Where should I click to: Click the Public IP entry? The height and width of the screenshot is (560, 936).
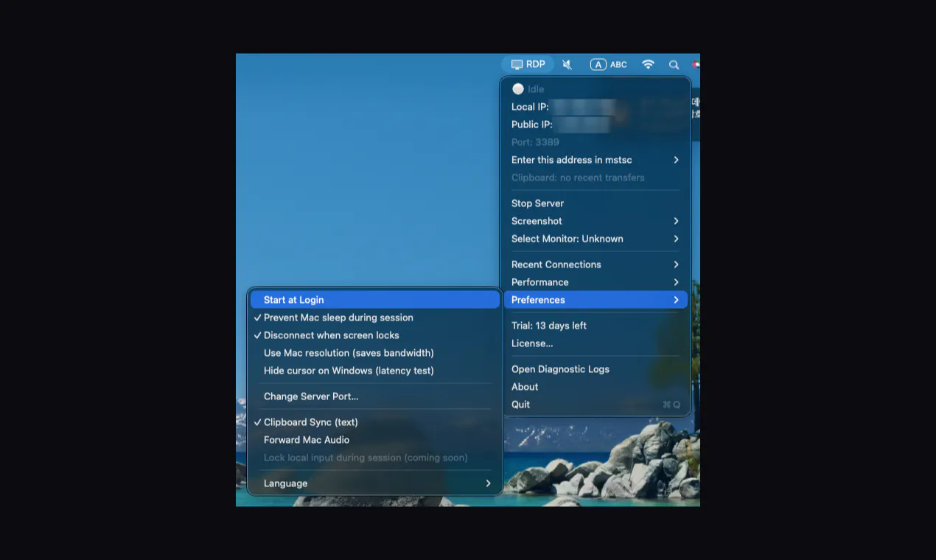[x=596, y=125]
